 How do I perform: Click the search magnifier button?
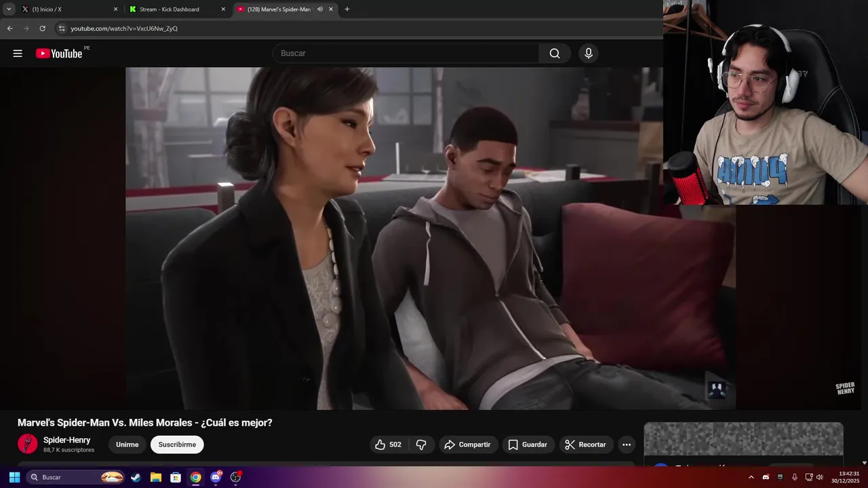555,54
